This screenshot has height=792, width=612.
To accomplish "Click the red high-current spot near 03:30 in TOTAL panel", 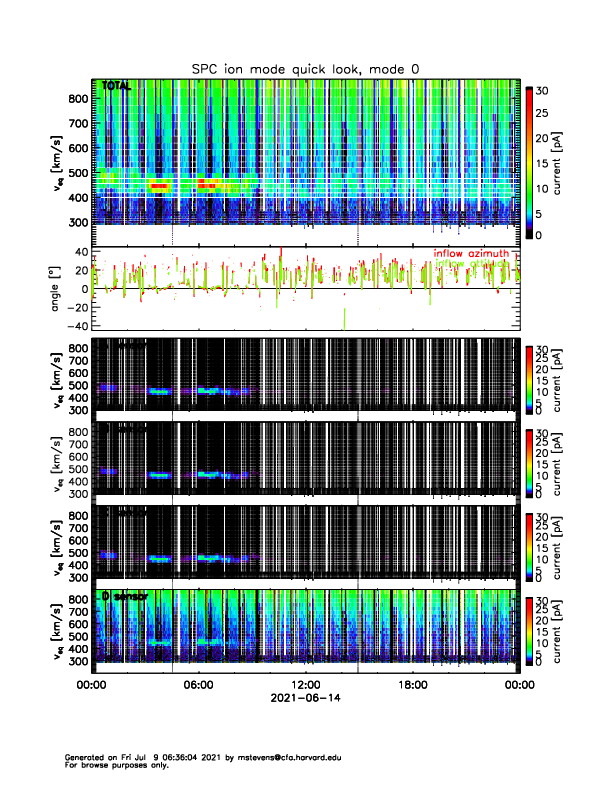I will point(158,185).
